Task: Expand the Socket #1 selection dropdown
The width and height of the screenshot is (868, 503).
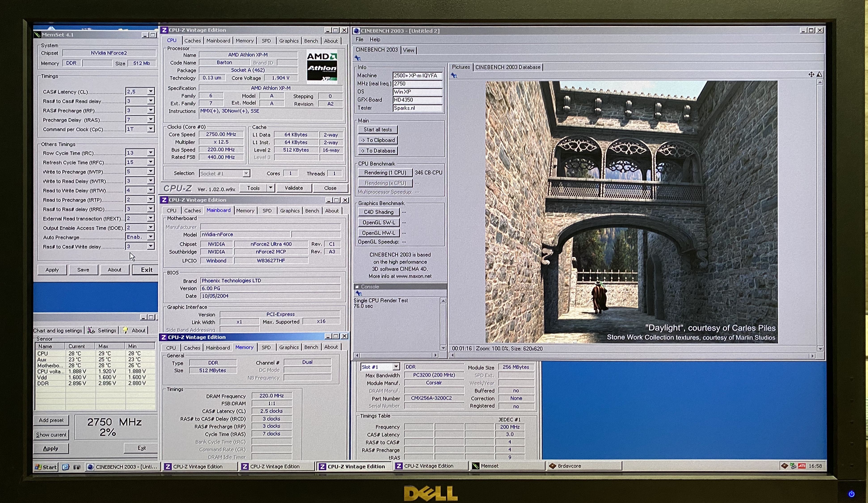Action: [246, 174]
